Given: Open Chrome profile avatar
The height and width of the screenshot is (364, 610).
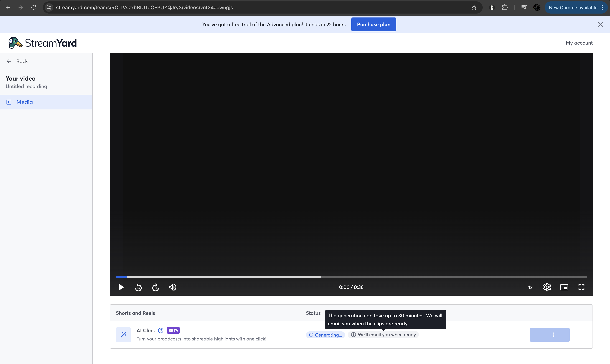Looking at the screenshot, I should [537, 8].
